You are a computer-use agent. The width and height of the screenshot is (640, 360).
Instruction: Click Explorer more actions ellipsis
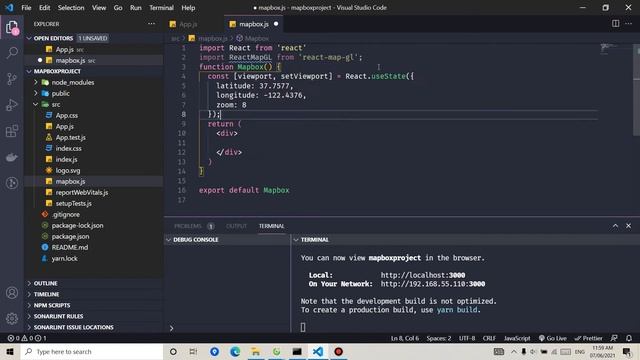pos(151,24)
